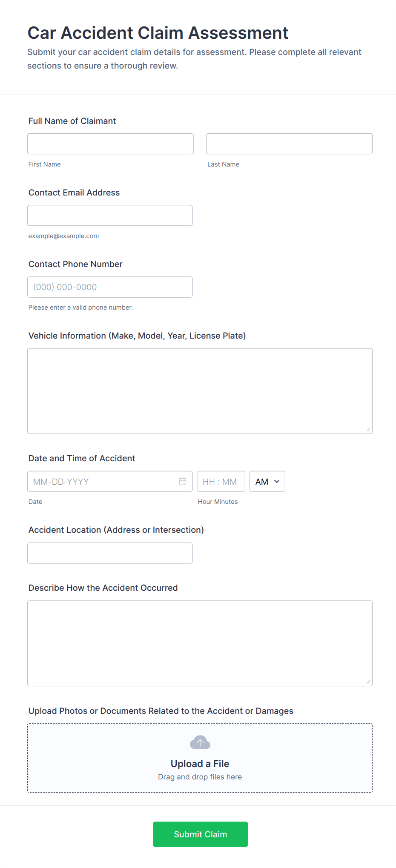
Task: Open the calendar date picker icon
Action: click(x=183, y=481)
